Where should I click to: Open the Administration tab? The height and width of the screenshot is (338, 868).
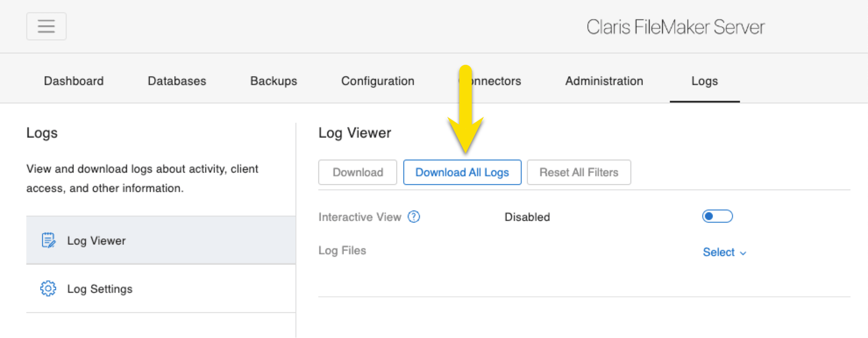[604, 81]
